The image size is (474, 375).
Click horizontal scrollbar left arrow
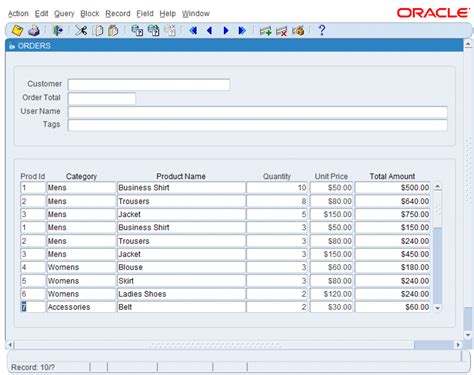10,345
